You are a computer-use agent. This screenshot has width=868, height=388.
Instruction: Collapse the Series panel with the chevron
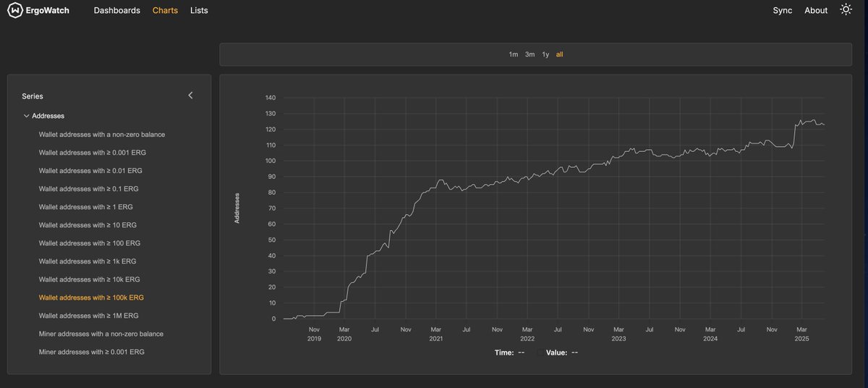pos(190,96)
